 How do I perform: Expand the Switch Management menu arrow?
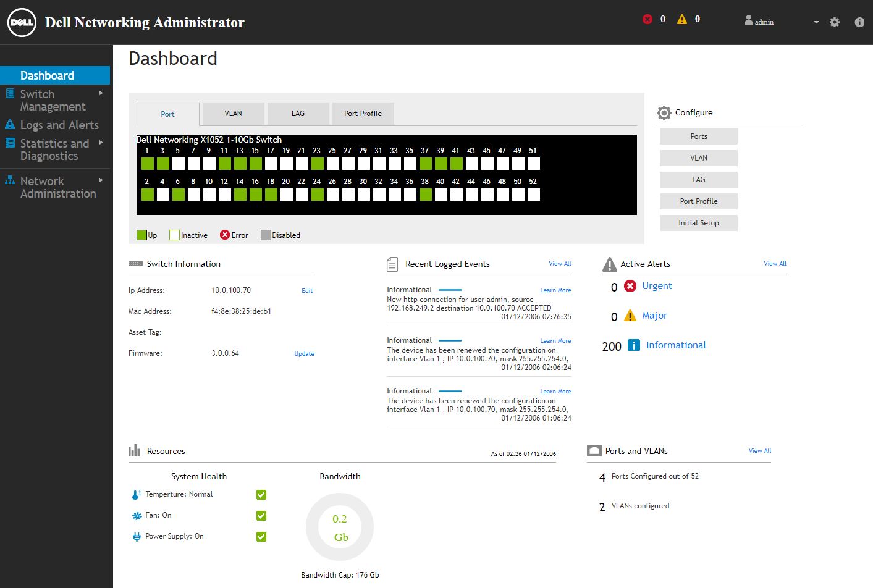101,93
